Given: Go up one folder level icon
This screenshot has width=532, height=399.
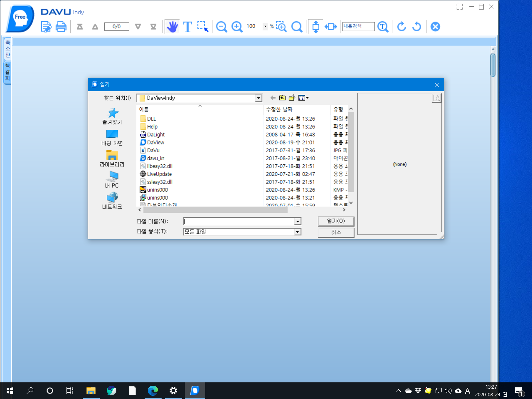Looking at the screenshot, I should (282, 98).
